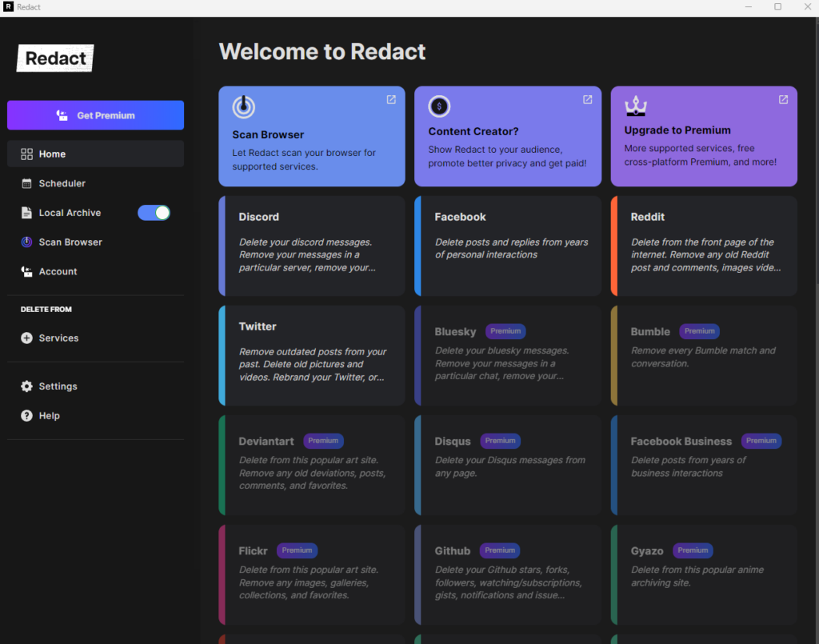Image resolution: width=819 pixels, height=644 pixels.
Task: Open external link on Scan Browser card
Action: pyautogui.click(x=391, y=100)
